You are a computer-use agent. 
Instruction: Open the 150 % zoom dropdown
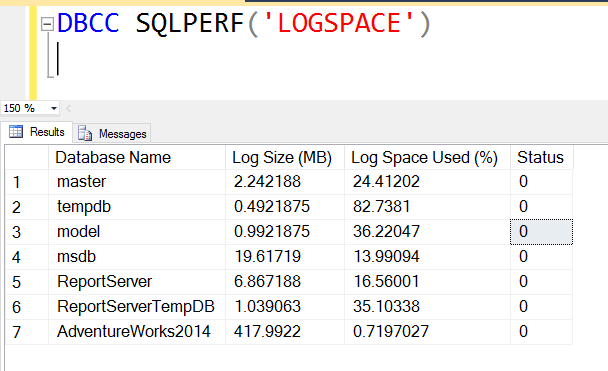point(54,108)
